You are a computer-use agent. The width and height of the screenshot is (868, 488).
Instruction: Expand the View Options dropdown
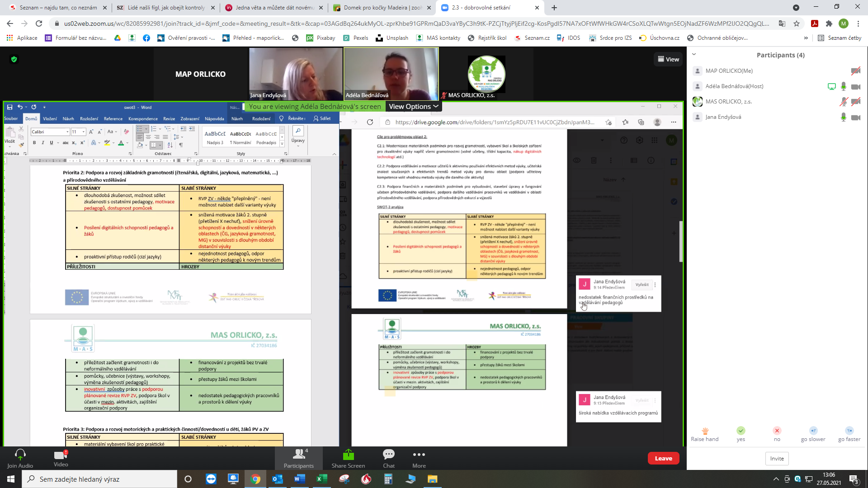pyautogui.click(x=413, y=107)
